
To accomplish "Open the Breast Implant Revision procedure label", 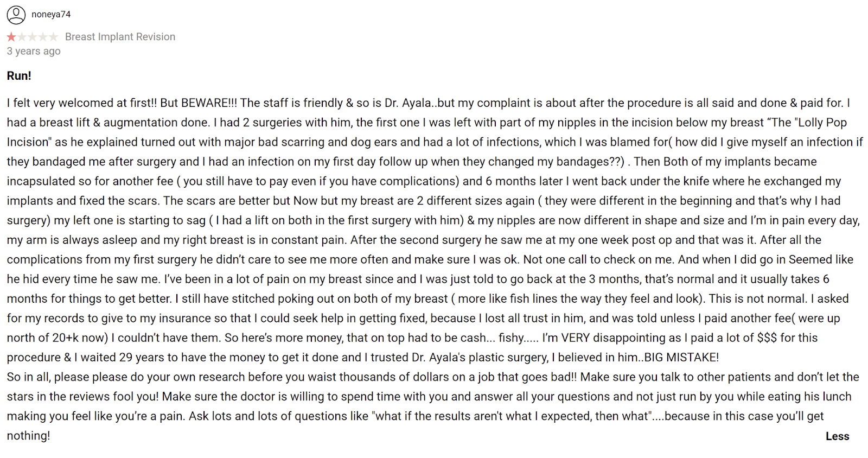I will click(x=120, y=37).
